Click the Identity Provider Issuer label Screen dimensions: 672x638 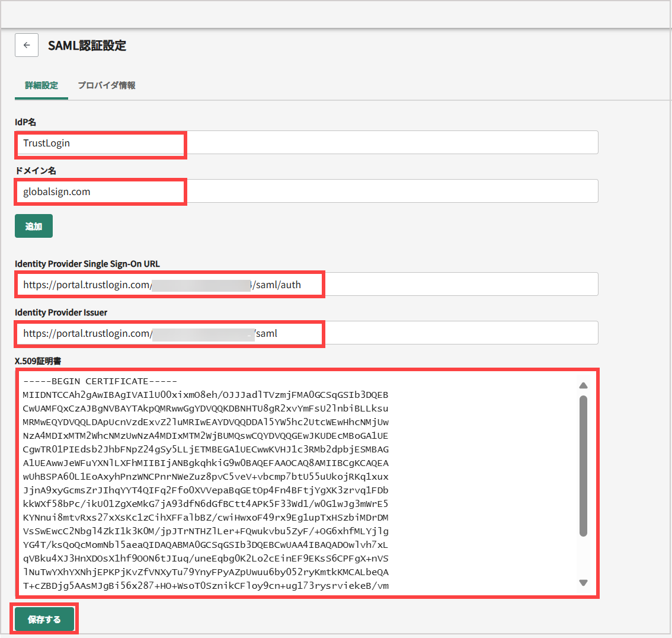click(61, 312)
